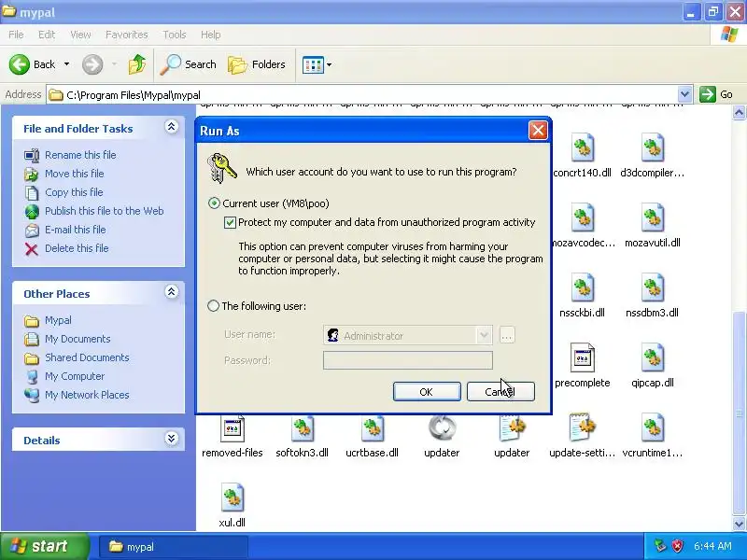Image resolution: width=747 pixels, height=560 pixels.
Task: Select the mozavcodec dll icon
Action: 582,217
